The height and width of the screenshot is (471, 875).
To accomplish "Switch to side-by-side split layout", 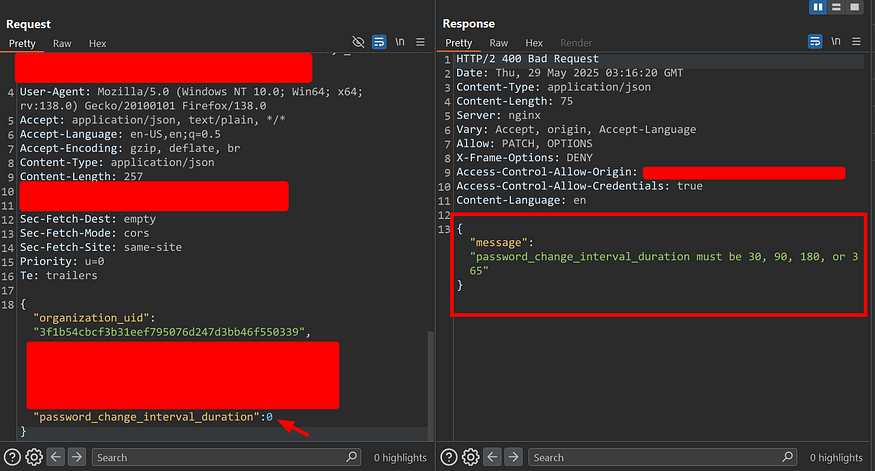I will click(818, 8).
